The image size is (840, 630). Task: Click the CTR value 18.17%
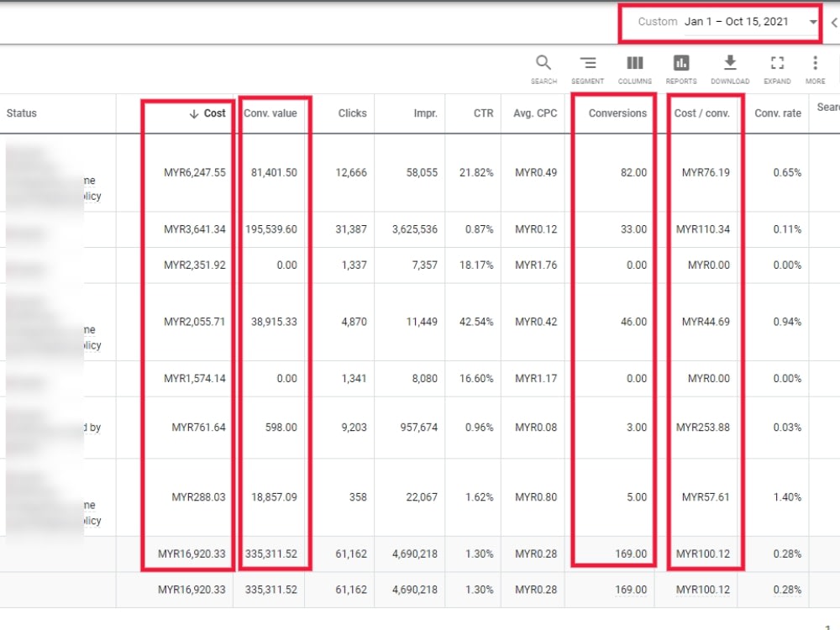[x=476, y=265]
